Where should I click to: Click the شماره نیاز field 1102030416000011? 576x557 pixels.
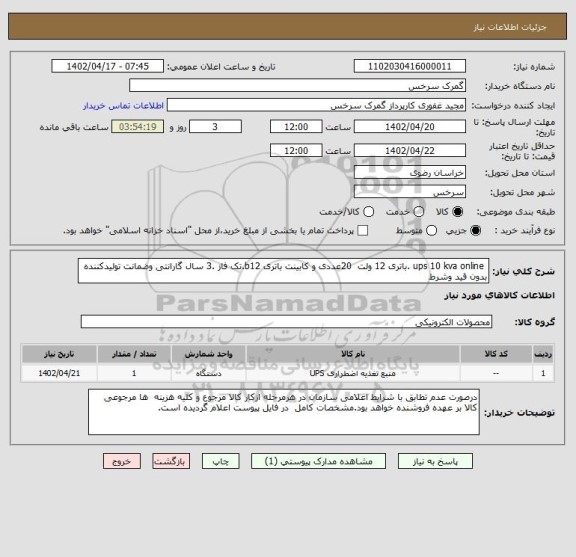pos(410,67)
